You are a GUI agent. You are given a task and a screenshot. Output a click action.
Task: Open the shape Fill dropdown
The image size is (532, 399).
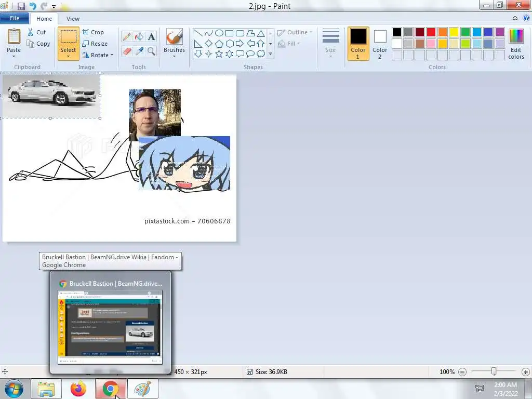pyautogui.click(x=289, y=44)
